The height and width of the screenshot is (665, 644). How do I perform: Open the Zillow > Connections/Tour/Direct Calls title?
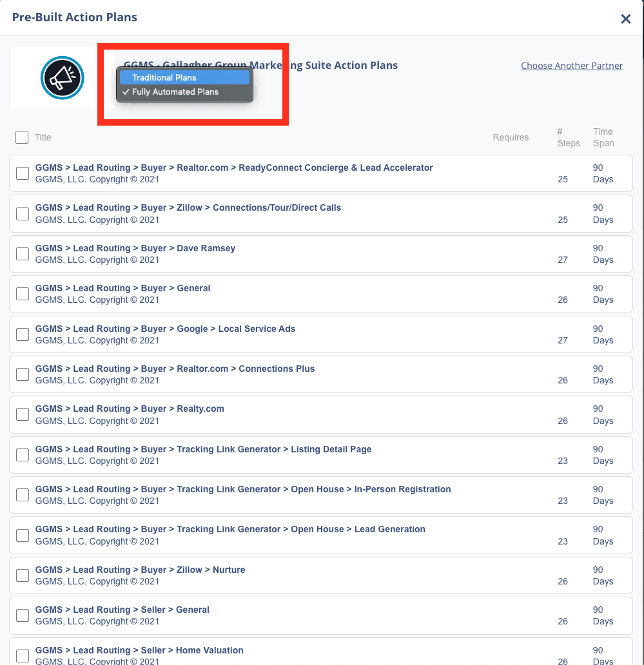coord(188,207)
